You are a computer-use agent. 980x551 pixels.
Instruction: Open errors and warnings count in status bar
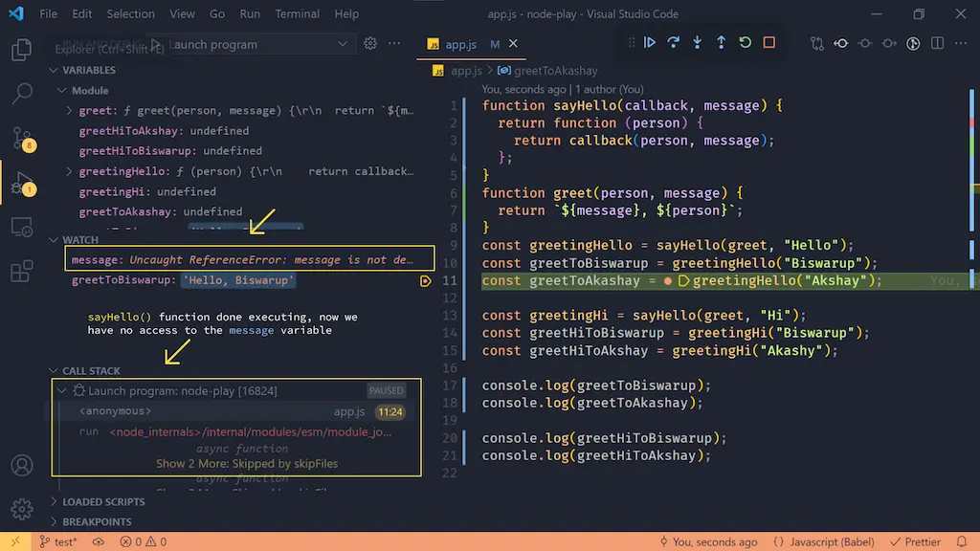coord(144,541)
